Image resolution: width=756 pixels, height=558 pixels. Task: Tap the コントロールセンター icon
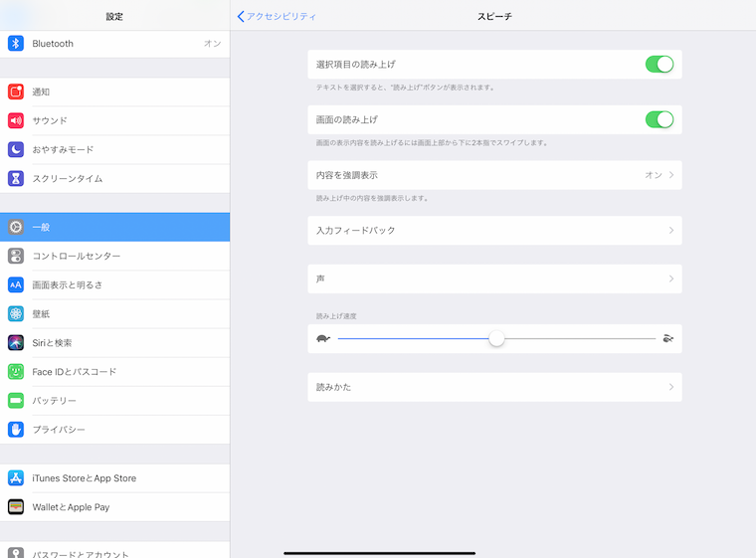click(x=16, y=256)
